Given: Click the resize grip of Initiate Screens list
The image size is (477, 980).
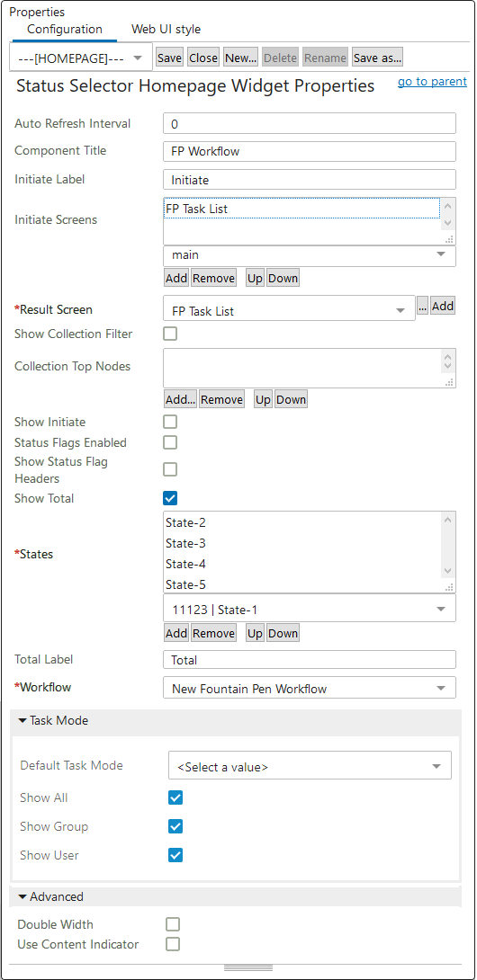Looking at the screenshot, I should 449,239.
